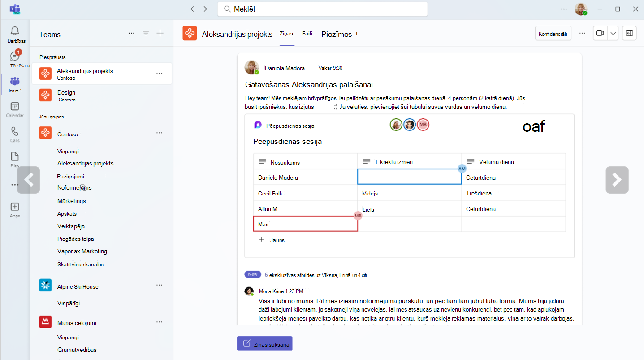
Task: Start a meeting with the video camera icon
Action: [600, 34]
